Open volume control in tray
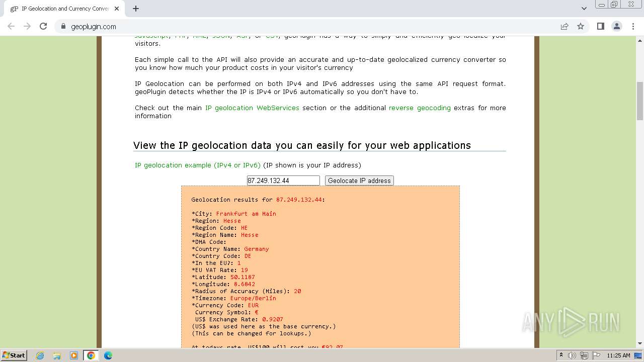Viewport: 644px width, 362px height. click(x=572, y=355)
